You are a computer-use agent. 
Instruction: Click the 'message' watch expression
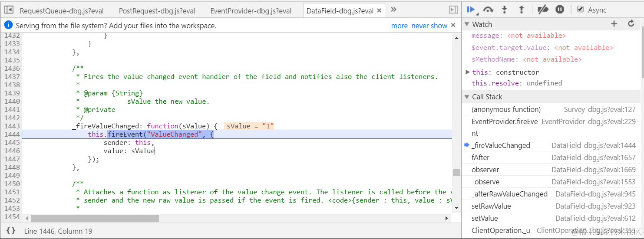[x=519, y=36]
